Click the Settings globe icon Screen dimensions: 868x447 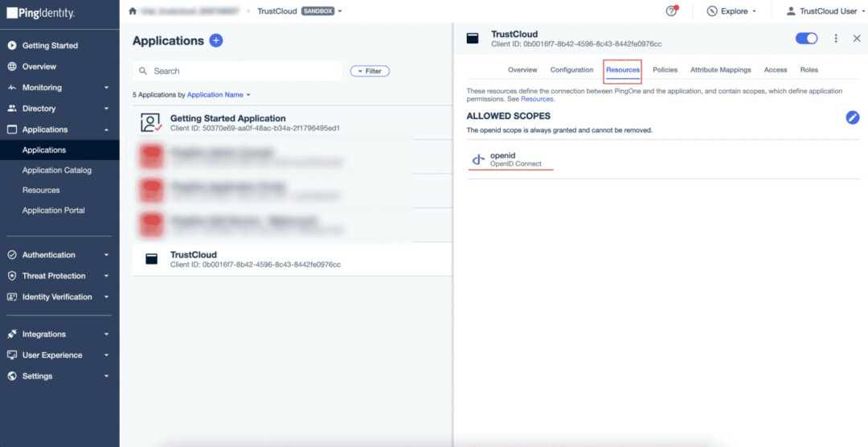[x=12, y=376]
